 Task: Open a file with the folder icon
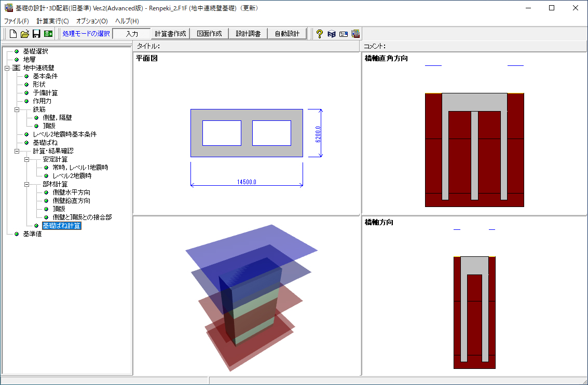25,34
